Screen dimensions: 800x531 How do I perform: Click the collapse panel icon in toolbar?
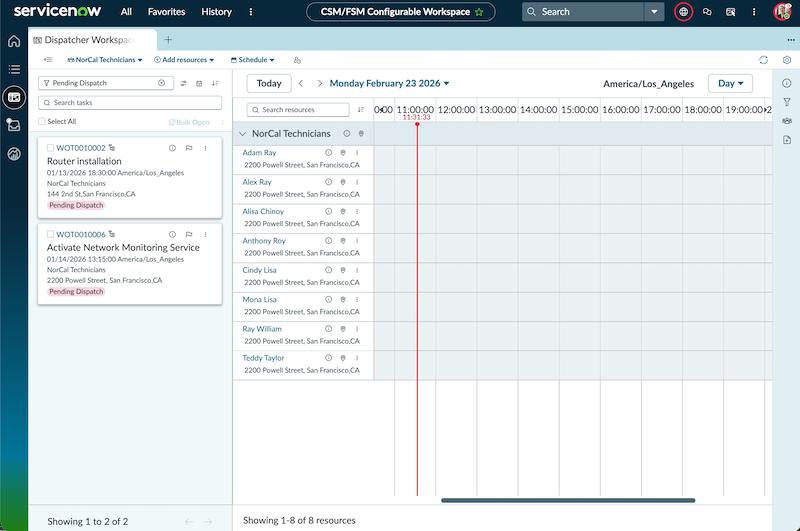(x=48, y=60)
